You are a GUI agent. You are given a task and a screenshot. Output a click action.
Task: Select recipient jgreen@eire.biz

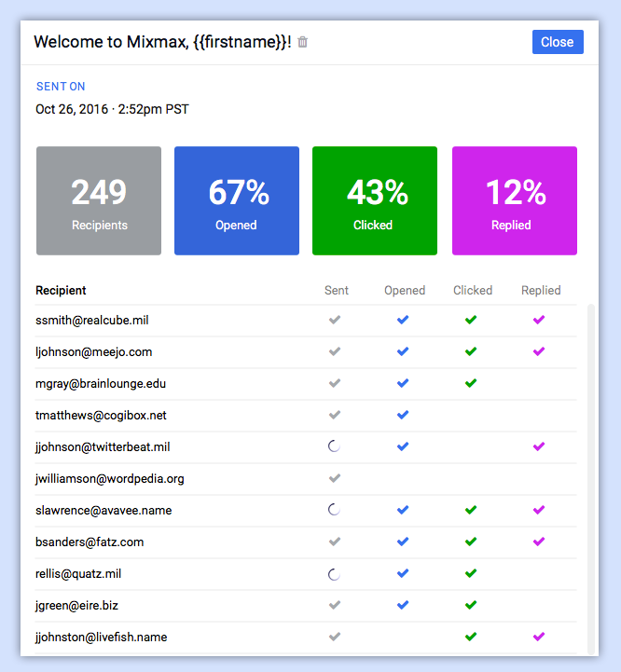pyautogui.click(x=76, y=606)
